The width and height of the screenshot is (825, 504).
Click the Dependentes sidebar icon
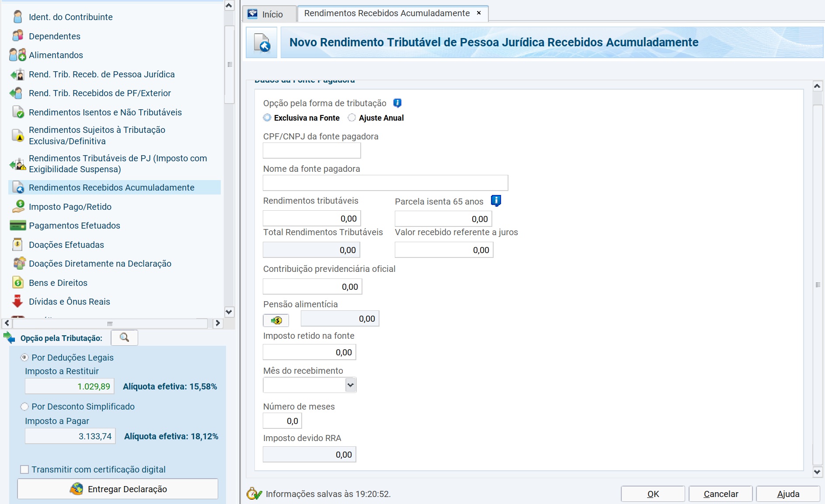17,36
